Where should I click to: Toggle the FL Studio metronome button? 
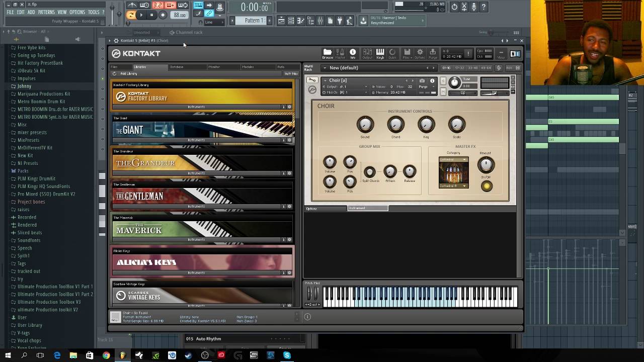[x=132, y=6]
